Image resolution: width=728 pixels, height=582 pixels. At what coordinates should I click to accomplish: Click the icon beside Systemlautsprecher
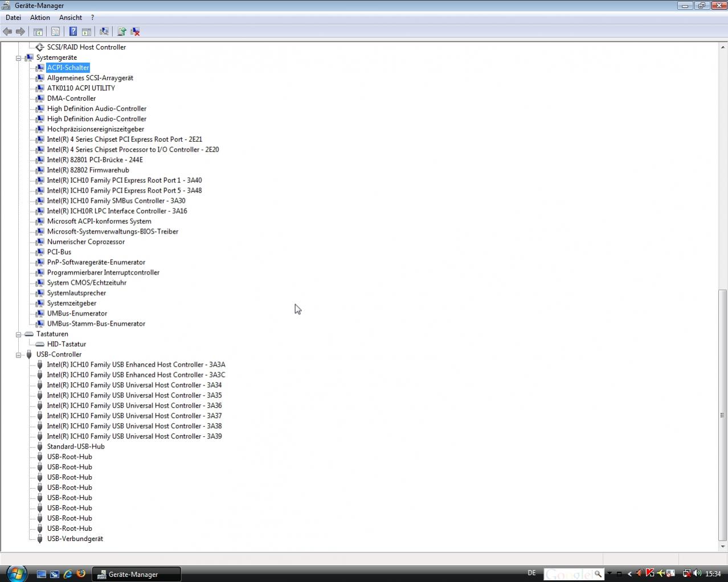[x=39, y=293]
